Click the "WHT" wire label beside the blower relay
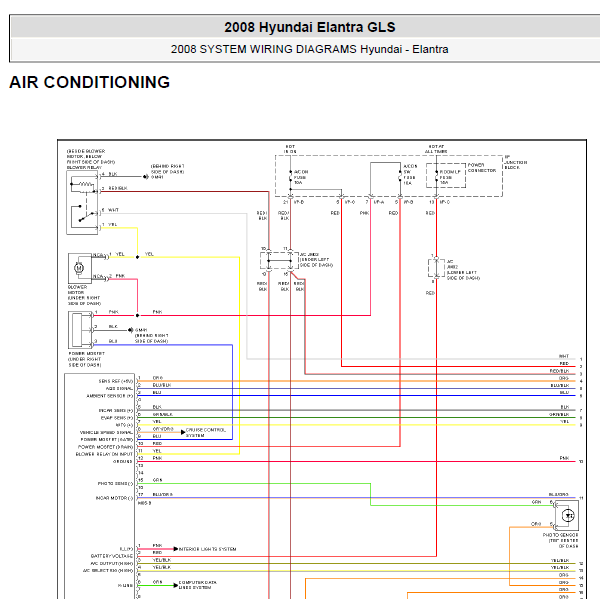 (x=114, y=210)
